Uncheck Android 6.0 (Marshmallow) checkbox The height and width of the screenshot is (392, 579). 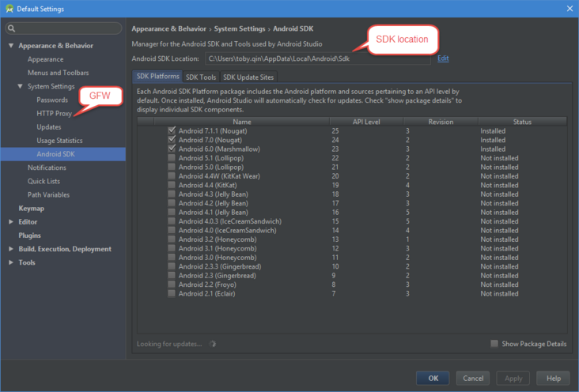coord(172,149)
